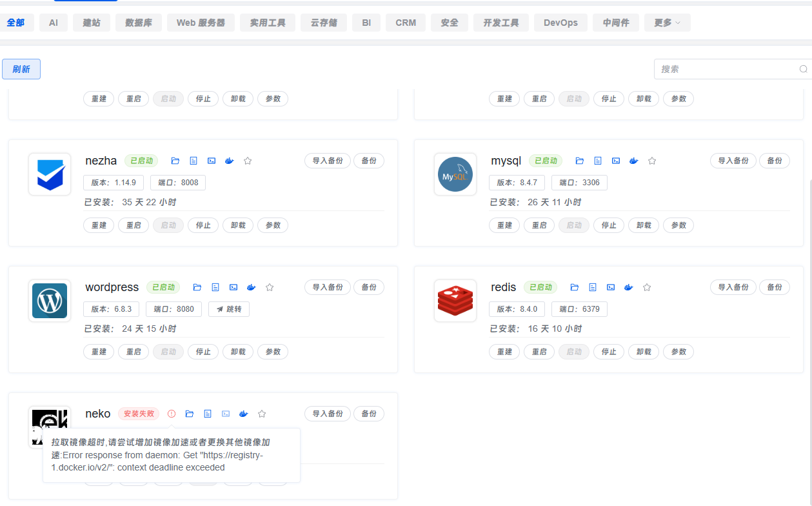Expand the 更多 category dropdown
The width and height of the screenshot is (812, 506).
(667, 23)
